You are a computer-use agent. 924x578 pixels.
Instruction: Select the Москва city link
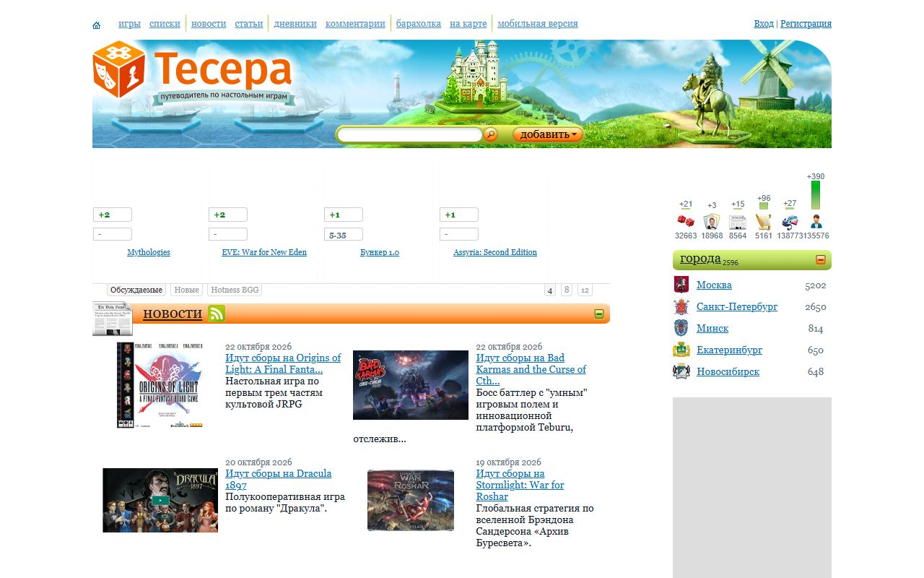(714, 285)
